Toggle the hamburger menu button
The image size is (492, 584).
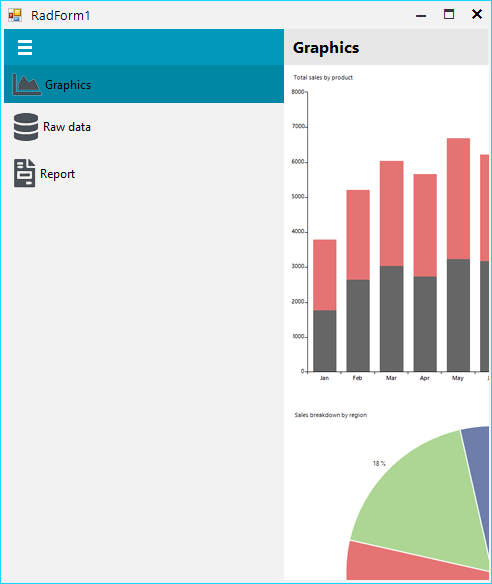[25, 48]
